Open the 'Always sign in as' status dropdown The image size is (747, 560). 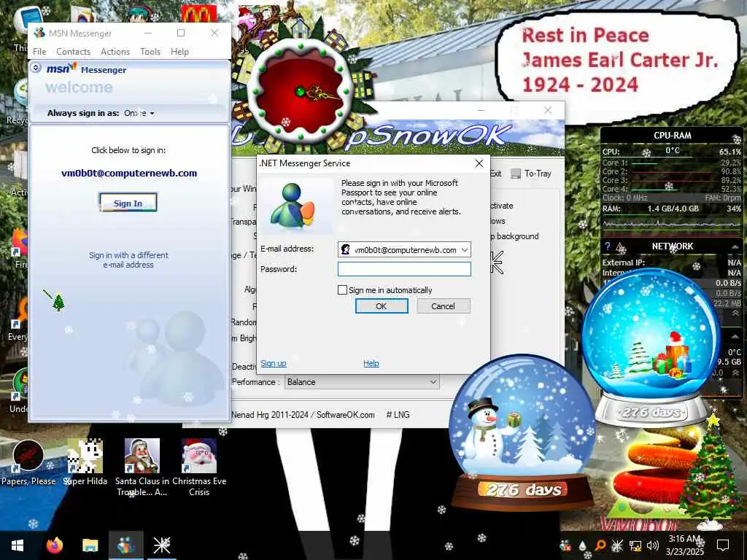139,113
